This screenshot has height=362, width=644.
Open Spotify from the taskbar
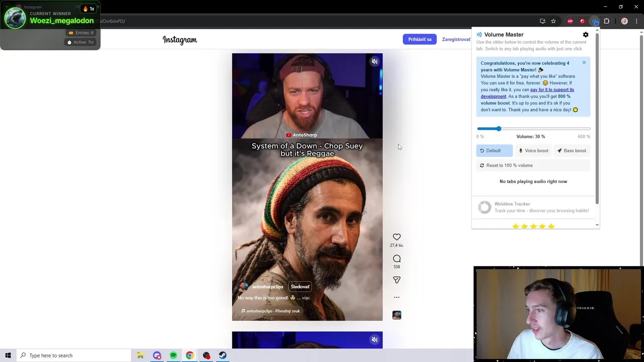[x=173, y=355]
